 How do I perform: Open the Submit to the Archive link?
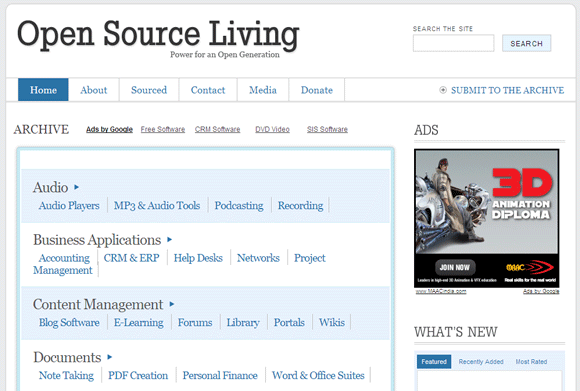point(508,90)
